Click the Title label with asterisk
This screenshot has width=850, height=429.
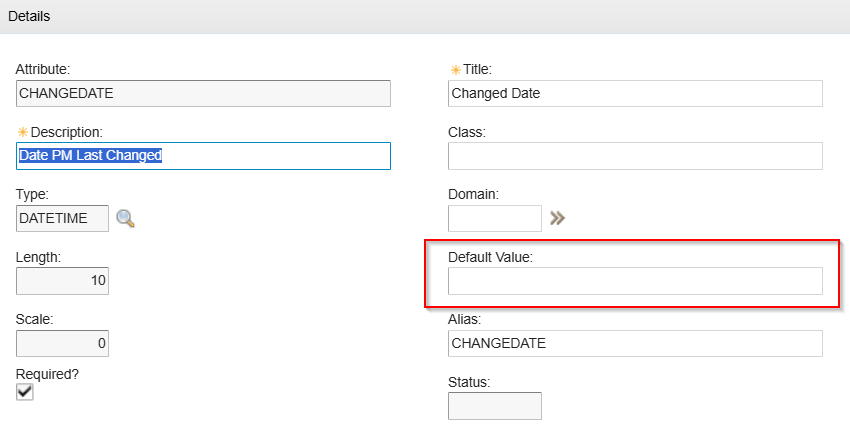point(477,69)
